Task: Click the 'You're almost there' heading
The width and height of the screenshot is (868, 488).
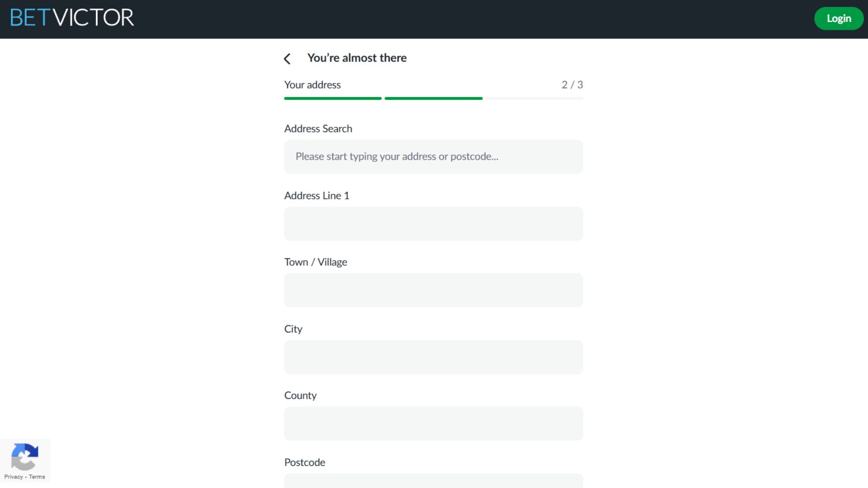Action: tap(357, 58)
